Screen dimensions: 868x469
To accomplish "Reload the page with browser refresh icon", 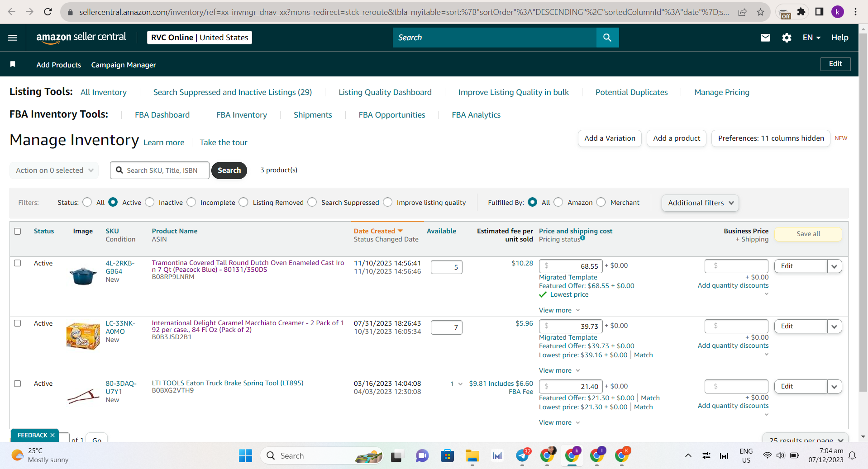I will click(x=48, y=12).
